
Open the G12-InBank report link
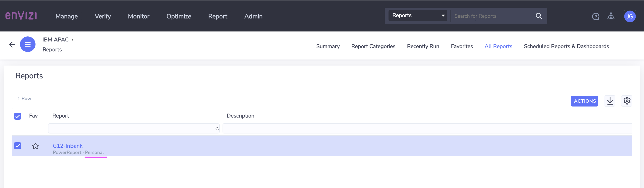68,146
